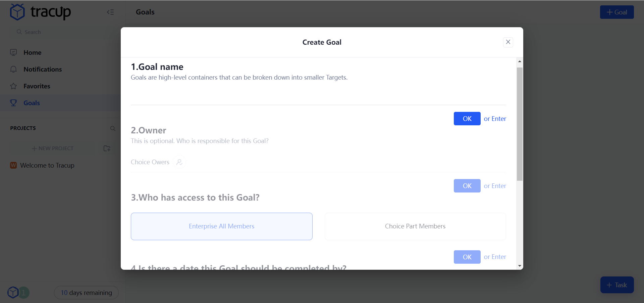
Task: Open Notifications in the sidebar
Action: click(43, 69)
